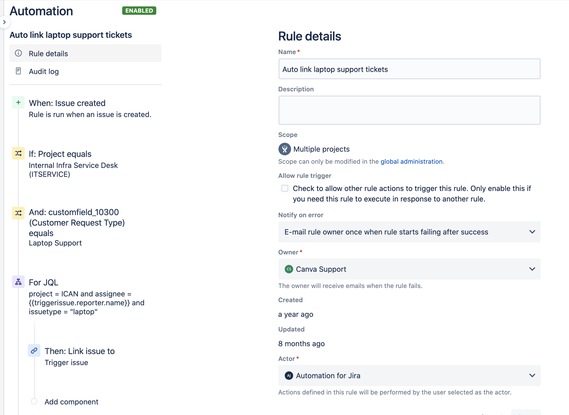Open the Actor dropdown chevron
This screenshot has width=569, height=415.
[532, 375]
